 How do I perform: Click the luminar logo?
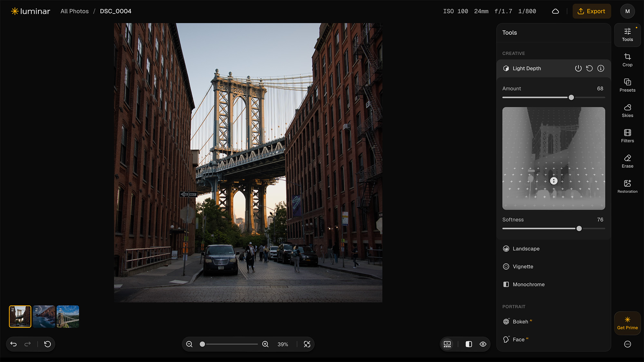[31, 11]
